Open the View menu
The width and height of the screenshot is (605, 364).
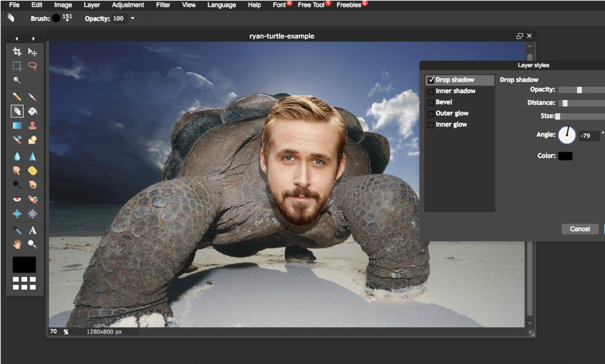tap(189, 5)
